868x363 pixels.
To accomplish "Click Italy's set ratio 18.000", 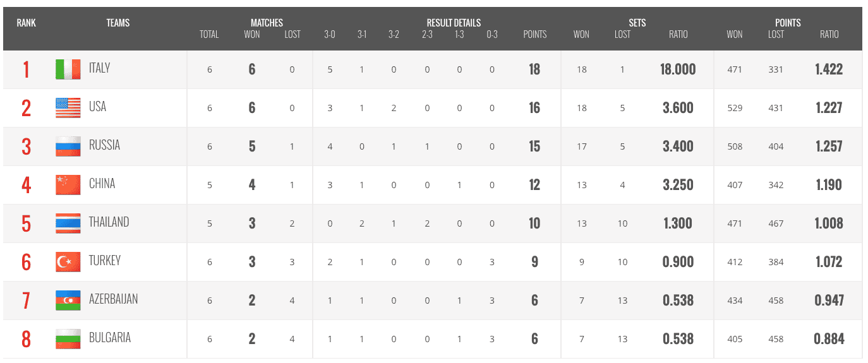I will pos(678,69).
